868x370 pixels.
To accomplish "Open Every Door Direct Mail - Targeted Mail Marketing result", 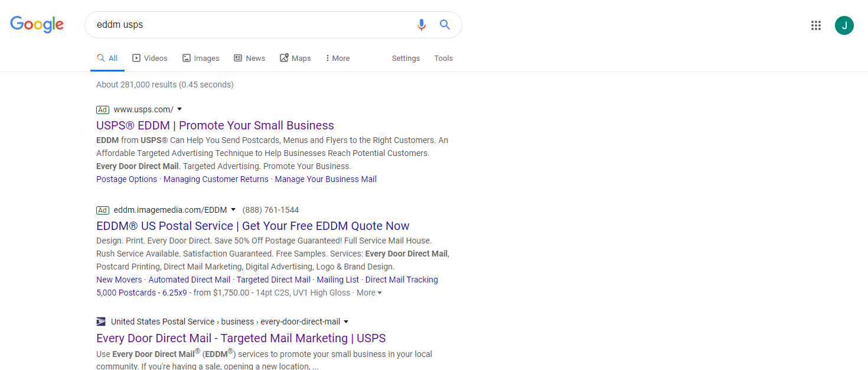I will (x=241, y=338).
